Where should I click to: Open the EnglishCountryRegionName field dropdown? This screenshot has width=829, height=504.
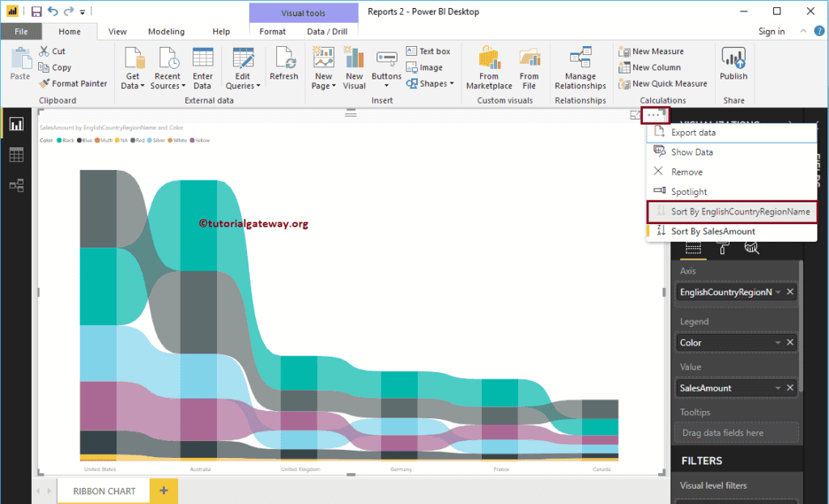click(778, 292)
